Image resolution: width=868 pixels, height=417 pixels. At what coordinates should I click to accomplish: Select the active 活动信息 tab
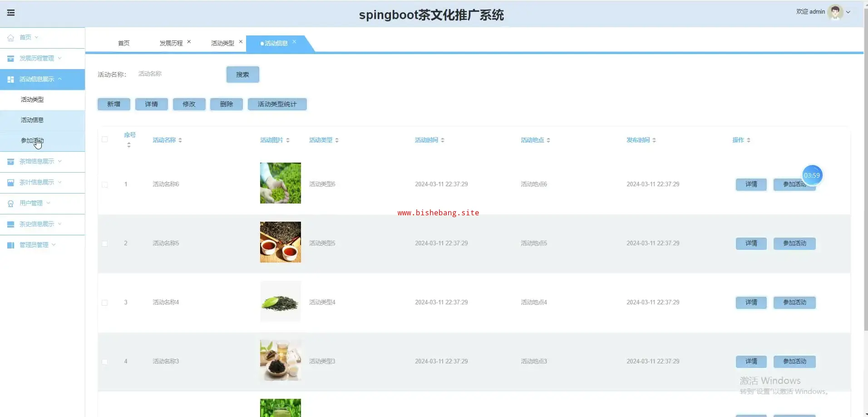tap(276, 43)
